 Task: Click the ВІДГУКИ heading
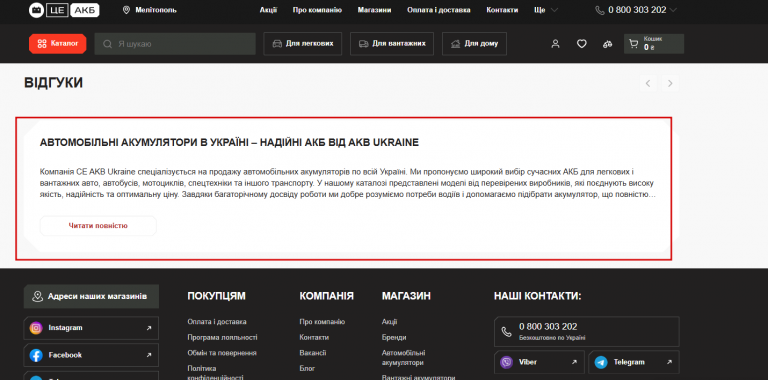click(53, 83)
